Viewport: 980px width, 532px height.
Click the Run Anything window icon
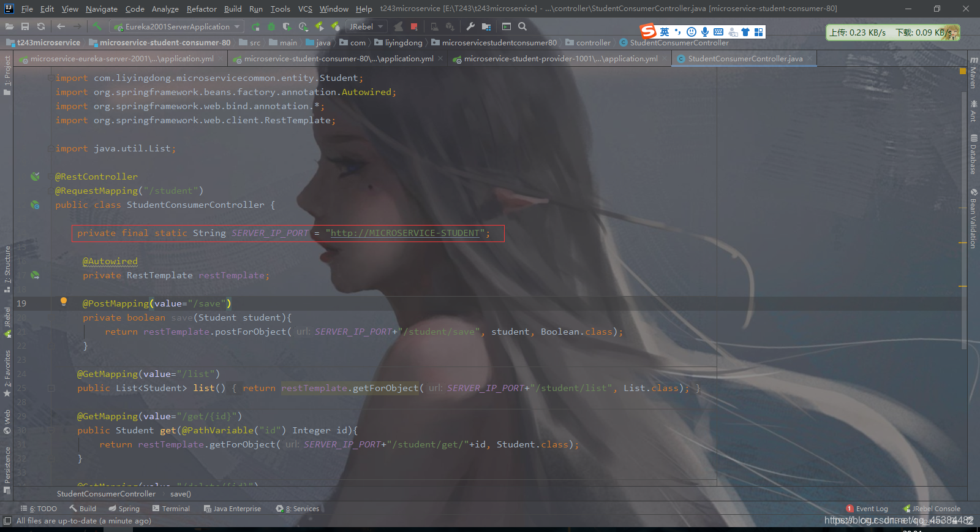pos(507,26)
